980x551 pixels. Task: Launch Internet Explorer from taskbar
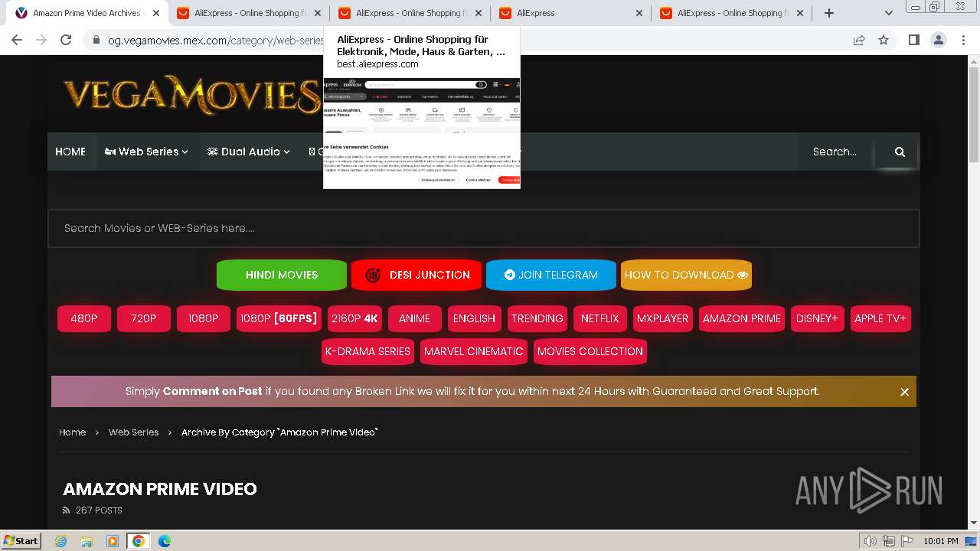point(60,541)
